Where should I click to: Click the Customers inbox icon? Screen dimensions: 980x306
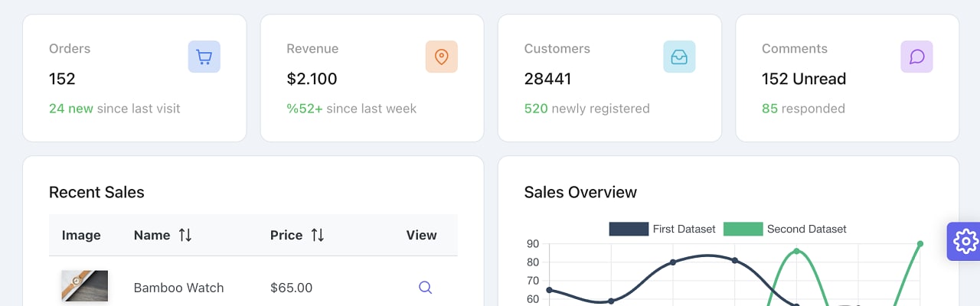pos(679,57)
